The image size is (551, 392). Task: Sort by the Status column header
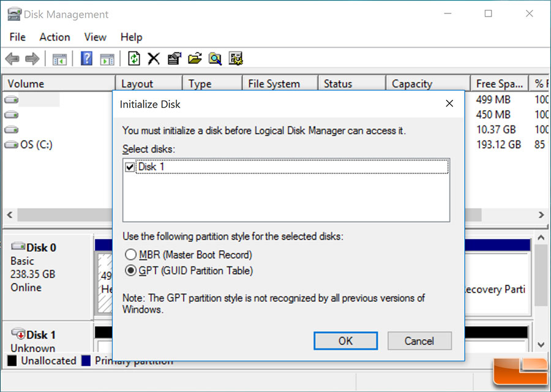(x=352, y=84)
